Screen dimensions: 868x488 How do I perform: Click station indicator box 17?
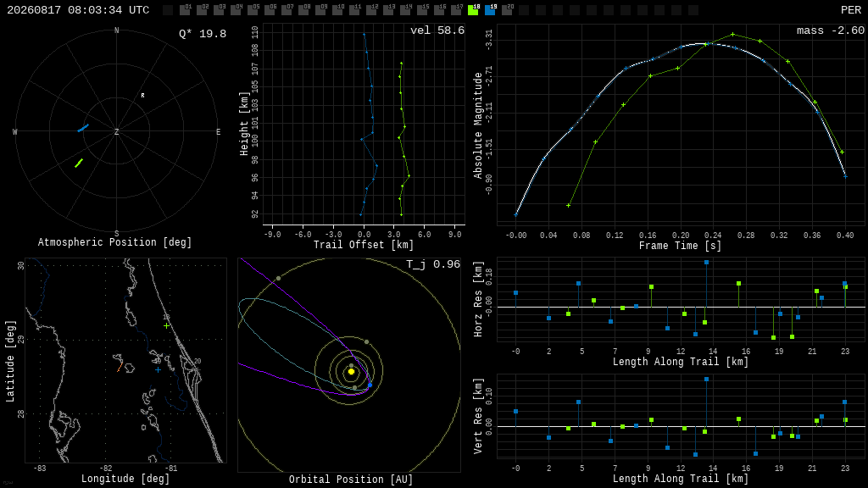(456, 10)
